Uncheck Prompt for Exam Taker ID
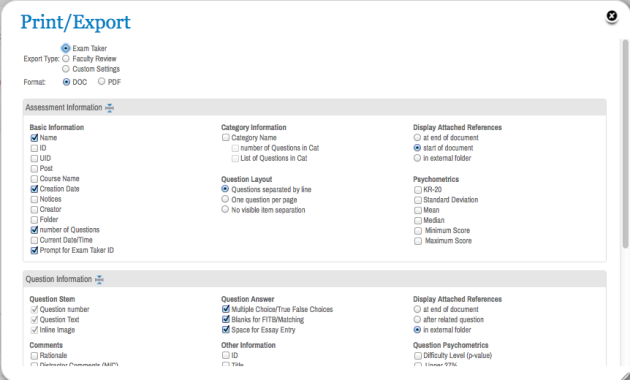Screen dimensions: 630x380 click(x=35, y=251)
